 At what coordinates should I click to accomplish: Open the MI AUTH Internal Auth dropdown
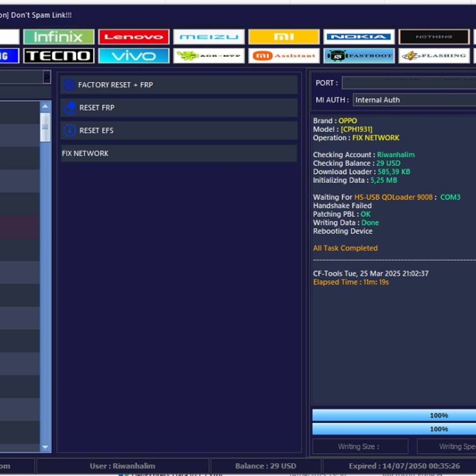414,100
